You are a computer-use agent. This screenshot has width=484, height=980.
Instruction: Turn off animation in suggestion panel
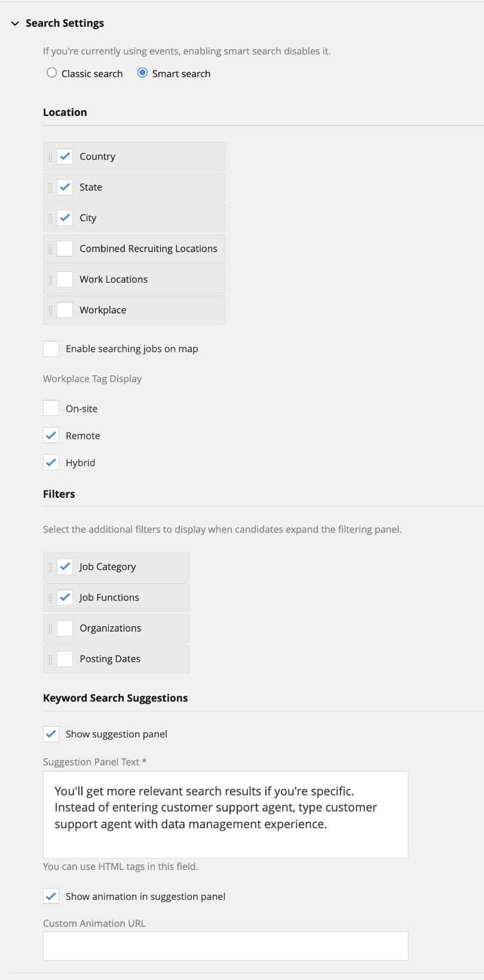[51, 896]
